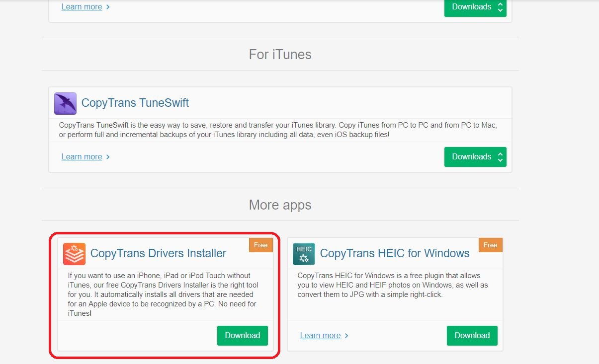Screen dimensions: 599x364
Task: Follow the Learn more link at the page top
Action: pyautogui.click(x=82, y=7)
